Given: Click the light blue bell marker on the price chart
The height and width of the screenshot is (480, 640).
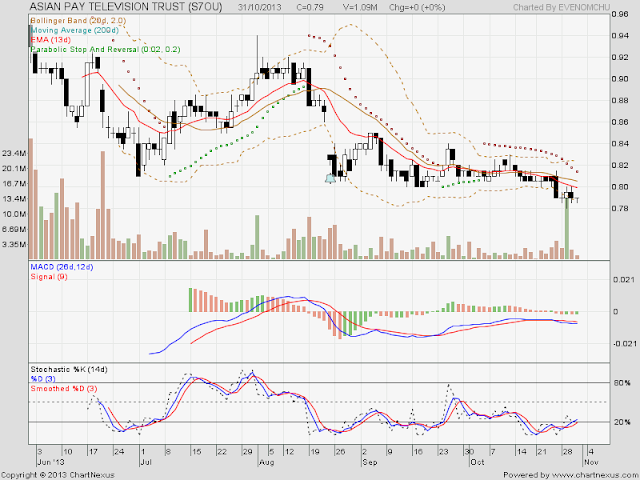Looking at the screenshot, I should [x=330, y=178].
